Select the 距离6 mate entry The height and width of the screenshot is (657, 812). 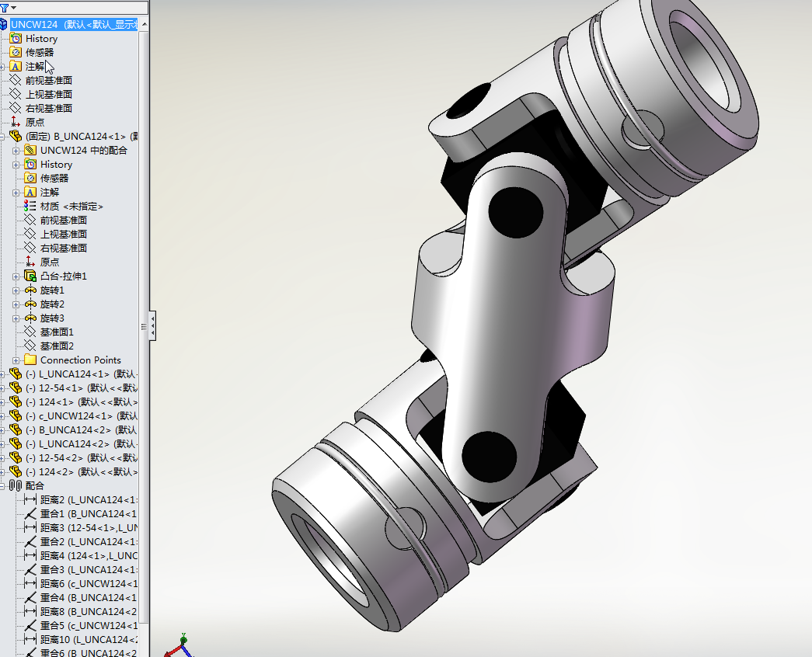coord(82,583)
